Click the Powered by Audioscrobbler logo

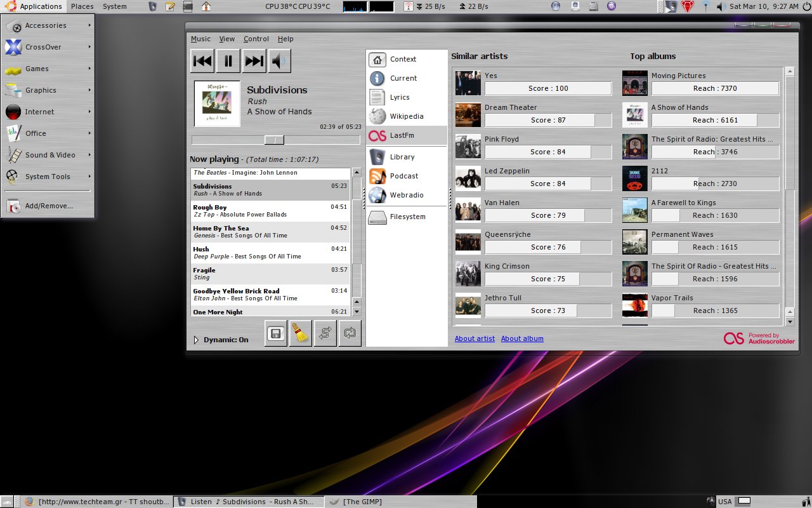point(759,338)
